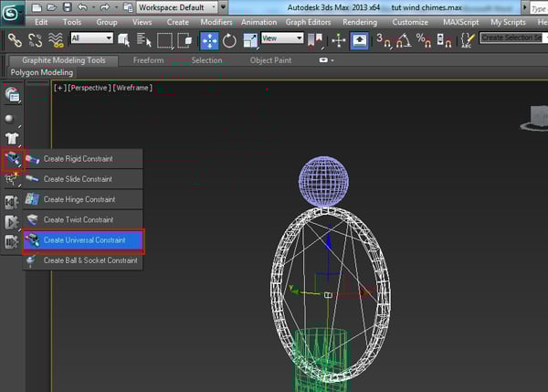548x392 pixels.
Task: Expand the Polygon Modeling panel
Action: [x=42, y=72]
